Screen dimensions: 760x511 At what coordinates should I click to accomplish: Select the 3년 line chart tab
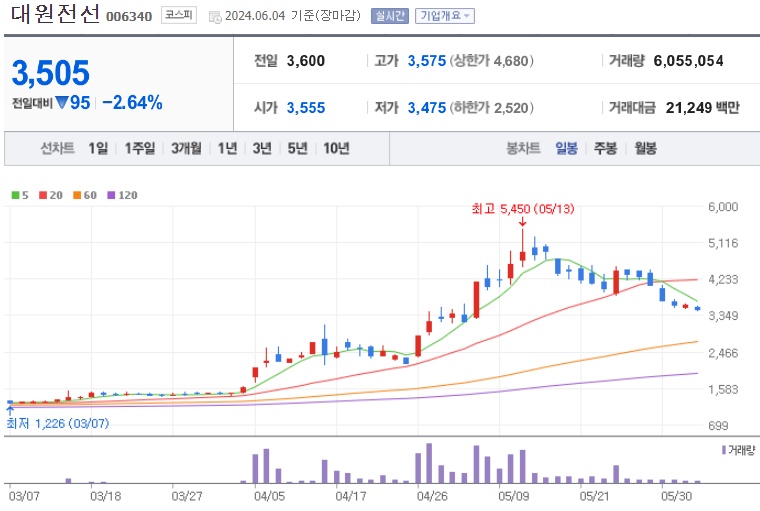point(262,148)
